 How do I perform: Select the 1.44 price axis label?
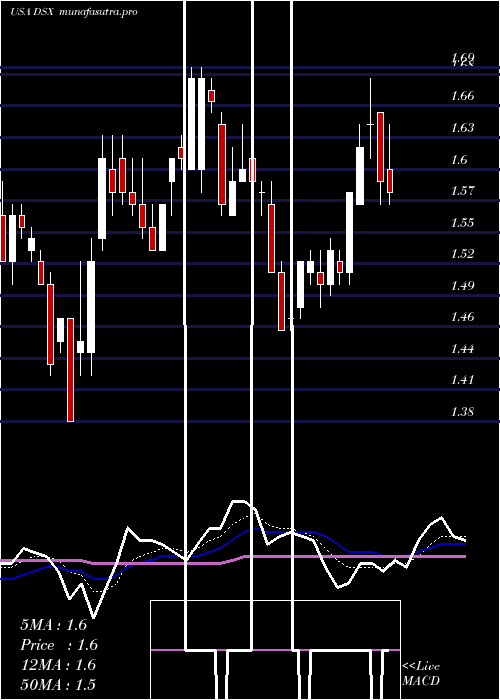click(462, 348)
